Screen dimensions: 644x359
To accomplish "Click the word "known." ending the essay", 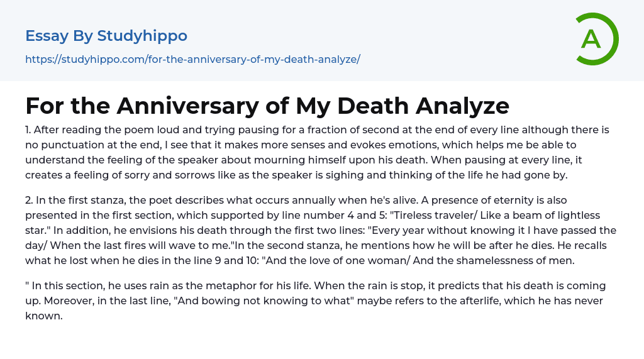I will [44, 316].
